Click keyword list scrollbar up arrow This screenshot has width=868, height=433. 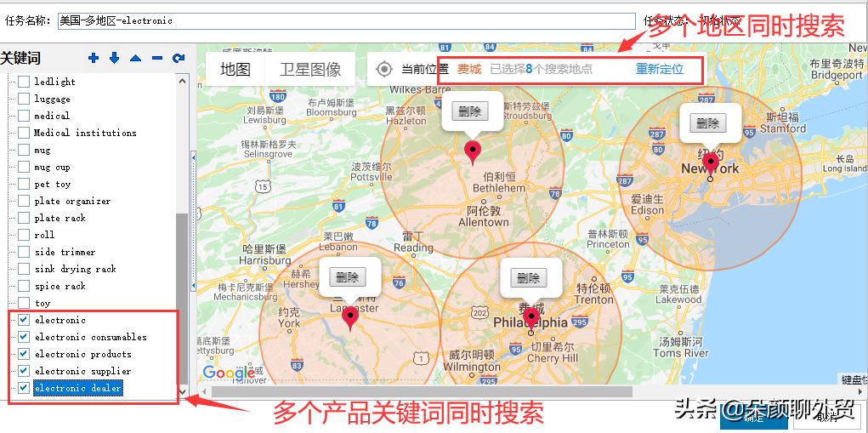click(x=182, y=81)
